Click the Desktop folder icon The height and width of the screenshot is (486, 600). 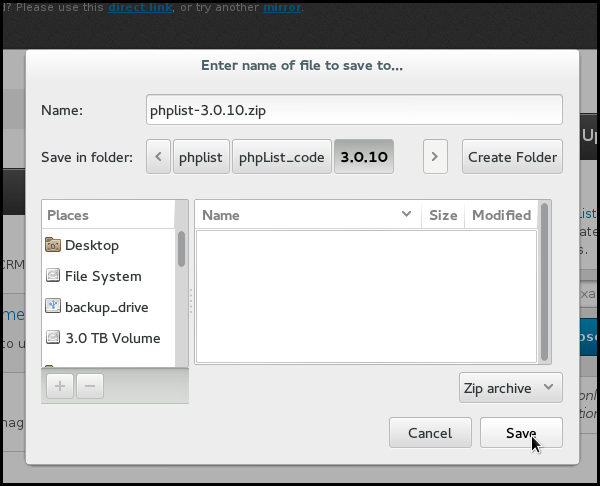click(x=53, y=245)
